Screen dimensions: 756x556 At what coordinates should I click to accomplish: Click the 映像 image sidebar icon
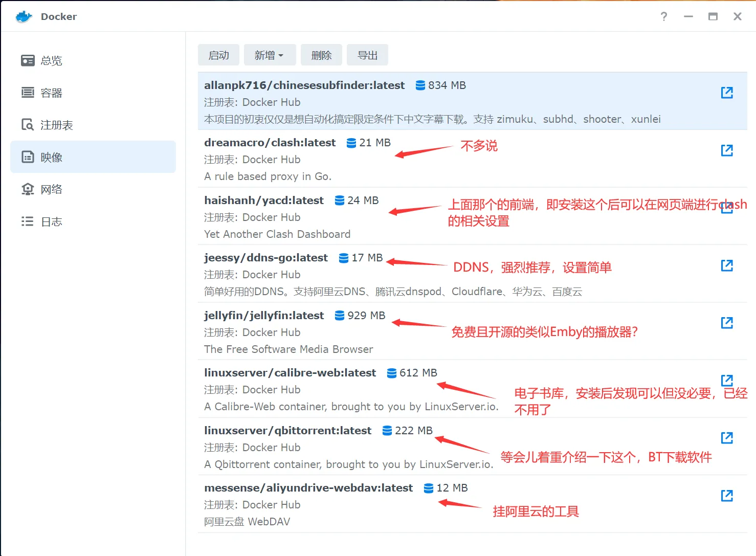click(x=28, y=157)
